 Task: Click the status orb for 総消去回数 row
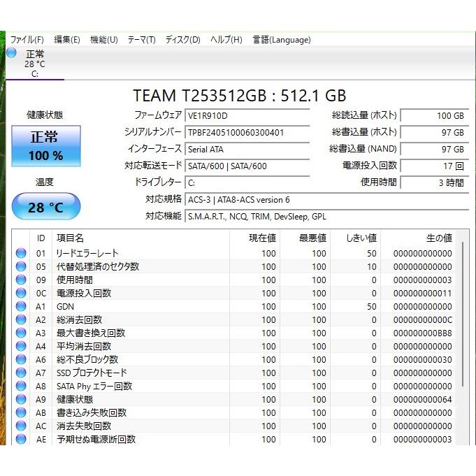pos(21,319)
